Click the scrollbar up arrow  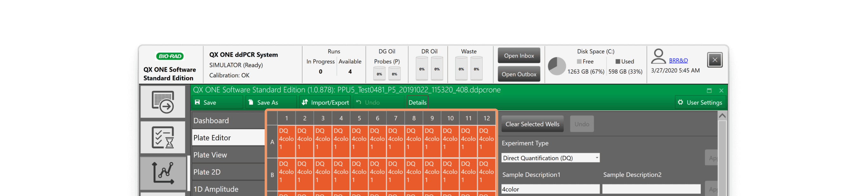tap(722, 116)
